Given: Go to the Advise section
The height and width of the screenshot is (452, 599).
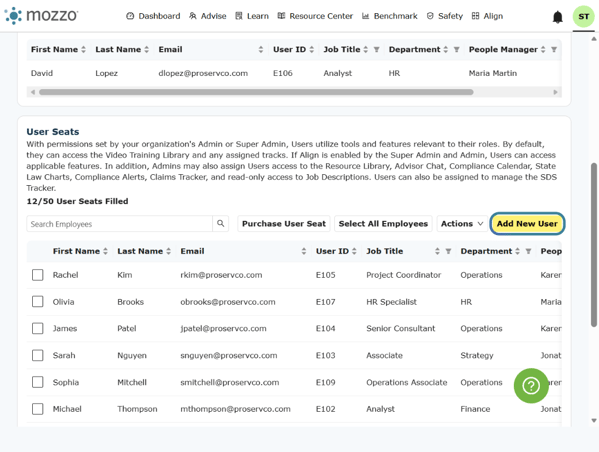Looking at the screenshot, I should [x=207, y=16].
